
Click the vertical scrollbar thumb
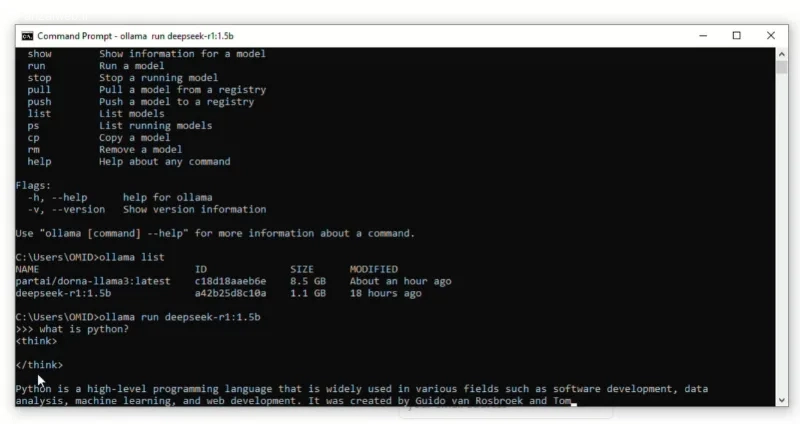coord(782,67)
